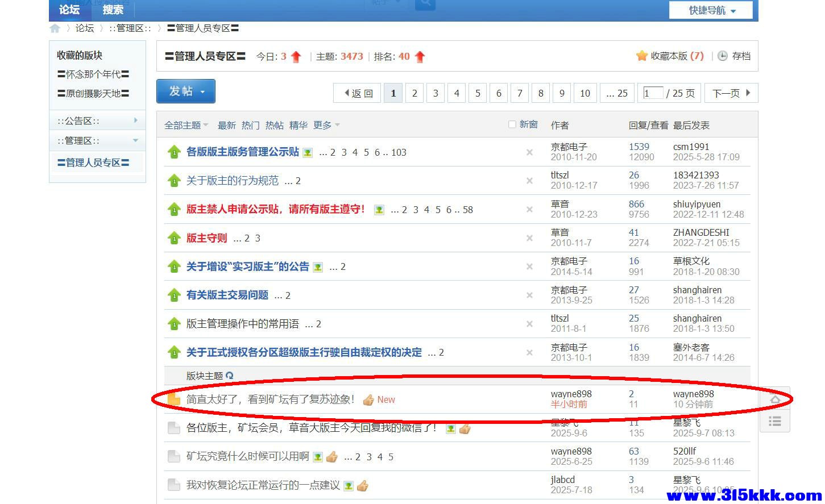Viewport: 825px width, 504px height.
Task: Open the 全部主题 filter dropdown
Action: [x=186, y=124]
